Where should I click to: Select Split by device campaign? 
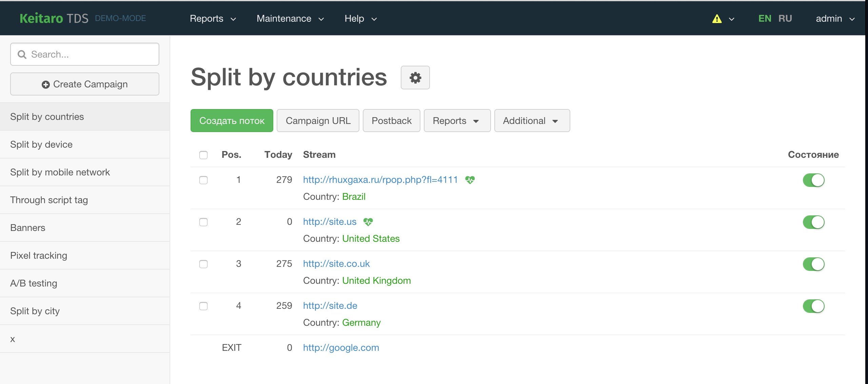tap(85, 144)
